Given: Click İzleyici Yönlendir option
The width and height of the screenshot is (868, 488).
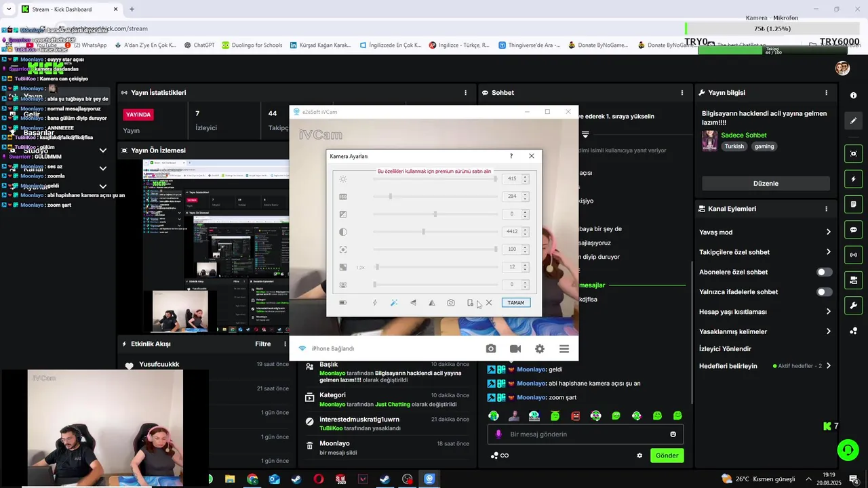Looking at the screenshot, I should 725,349.
